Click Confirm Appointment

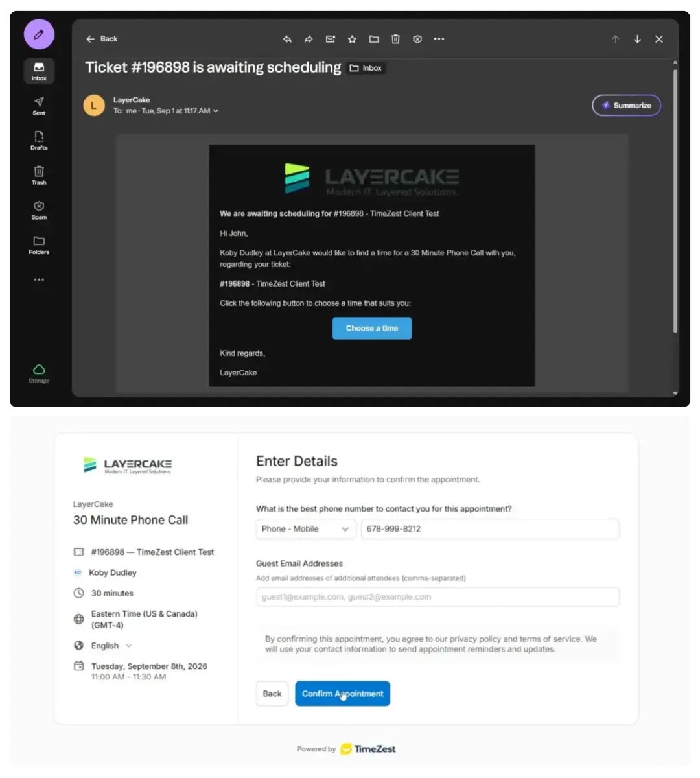(x=342, y=694)
